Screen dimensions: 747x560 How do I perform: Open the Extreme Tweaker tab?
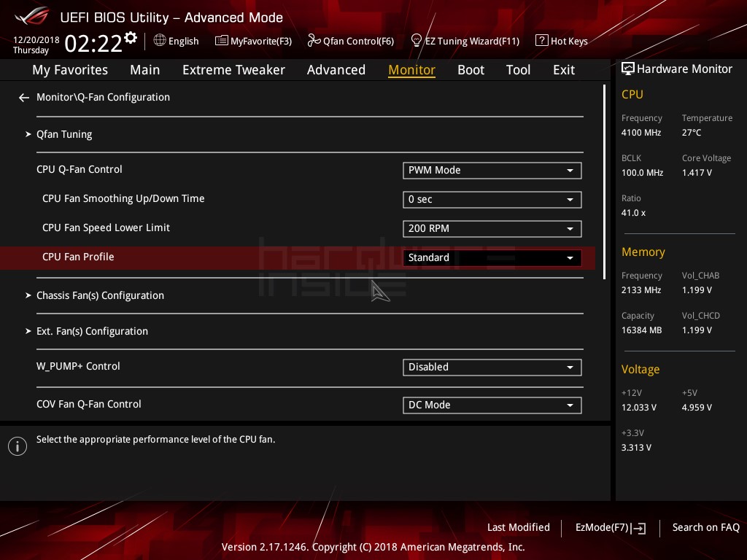[x=234, y=70]
